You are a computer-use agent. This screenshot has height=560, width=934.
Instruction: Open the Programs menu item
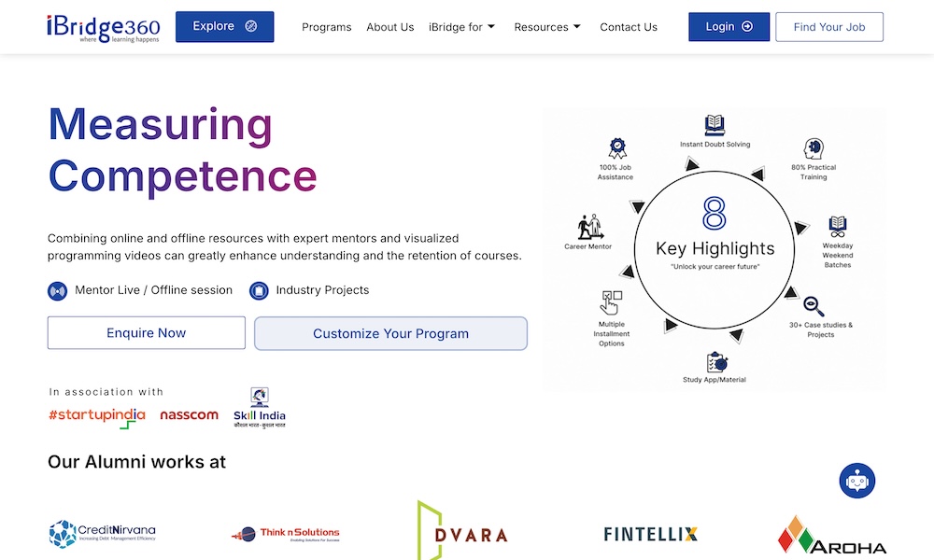(x=327, y=27)
